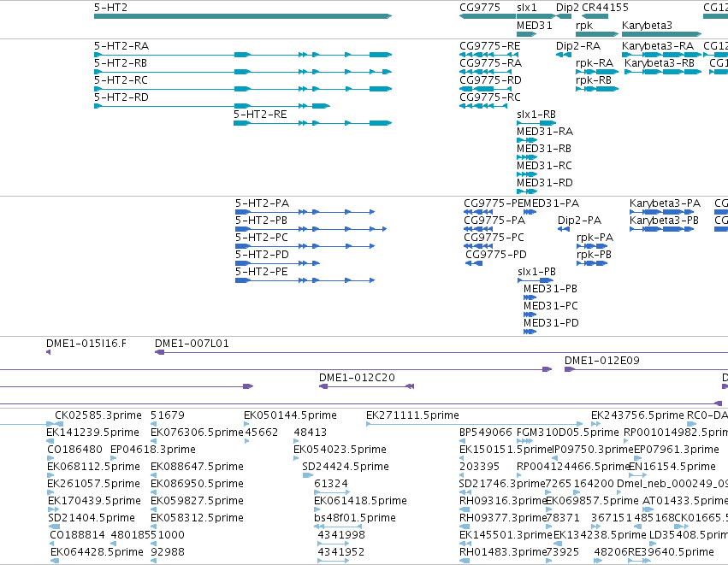Viewport: 728px width, 565px height.
Task: Select the CG9775 gene label
Action: coord(480,8)
